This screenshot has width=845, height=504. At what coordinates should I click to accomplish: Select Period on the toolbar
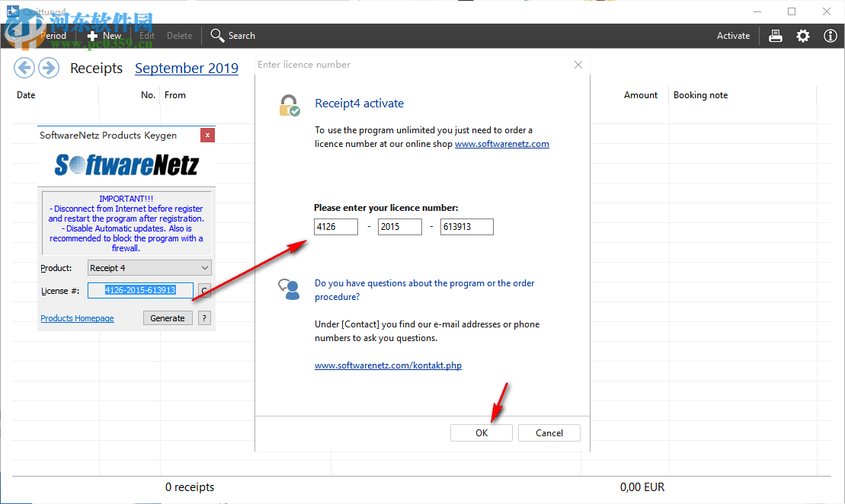[x=53, y=35]
